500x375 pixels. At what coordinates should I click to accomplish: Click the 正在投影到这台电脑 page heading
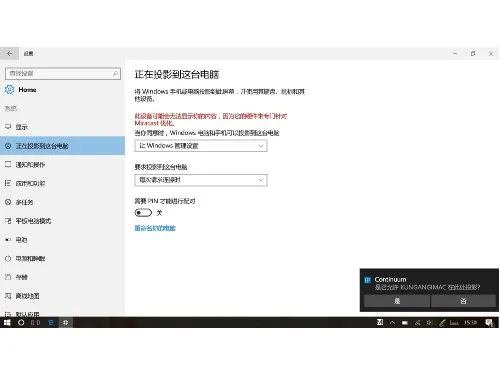[177, 75]
